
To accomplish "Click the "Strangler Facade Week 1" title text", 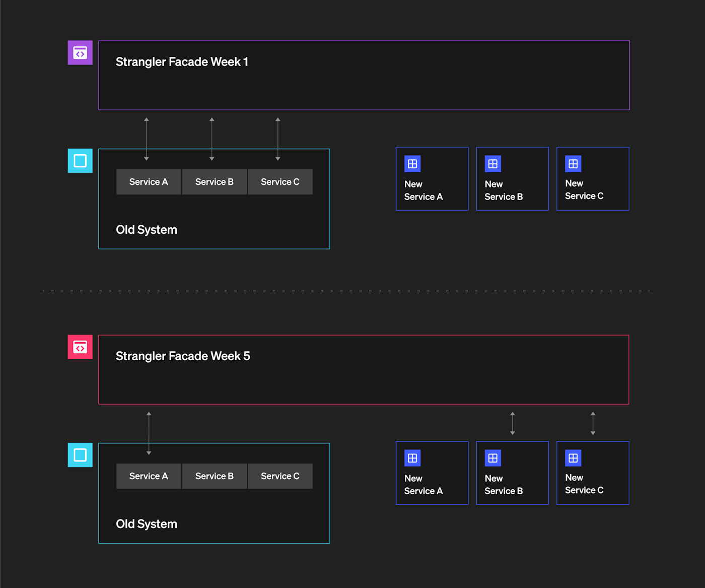I will pos(182,62).
